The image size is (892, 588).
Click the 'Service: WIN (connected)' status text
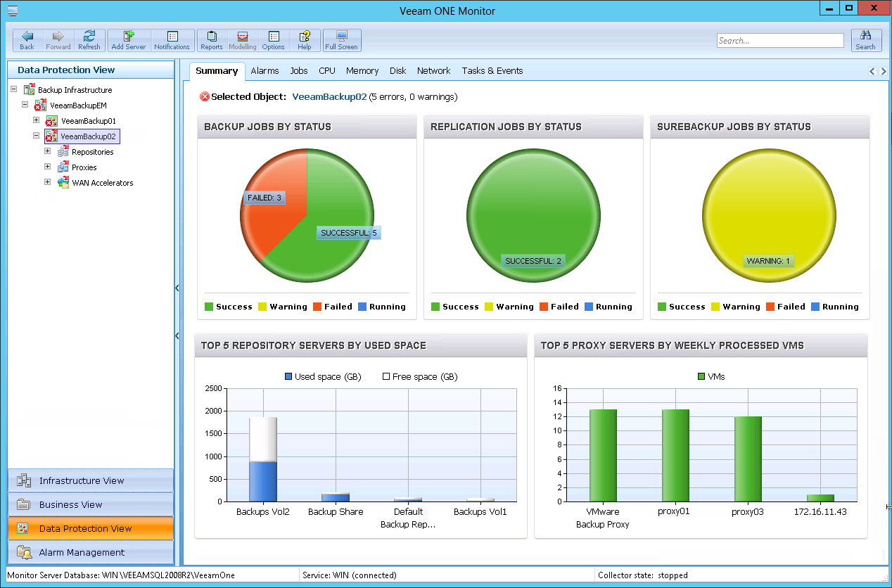[x=350, y=575]
